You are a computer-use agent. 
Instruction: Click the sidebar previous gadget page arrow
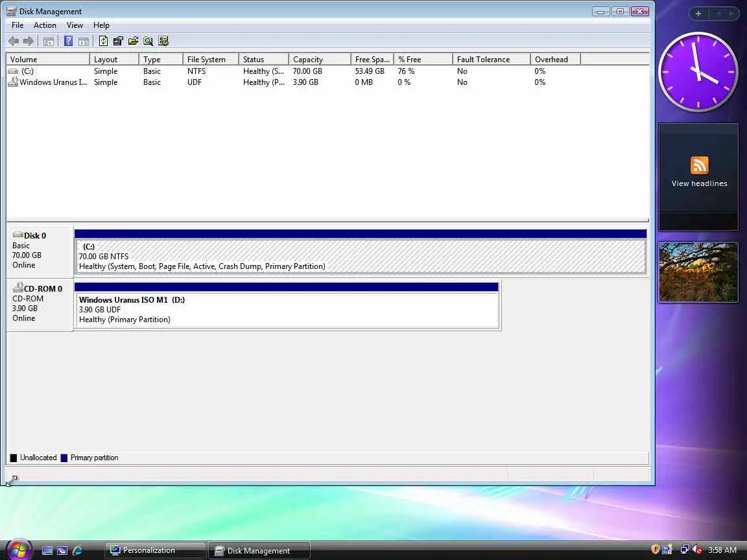tap(718, 14)
